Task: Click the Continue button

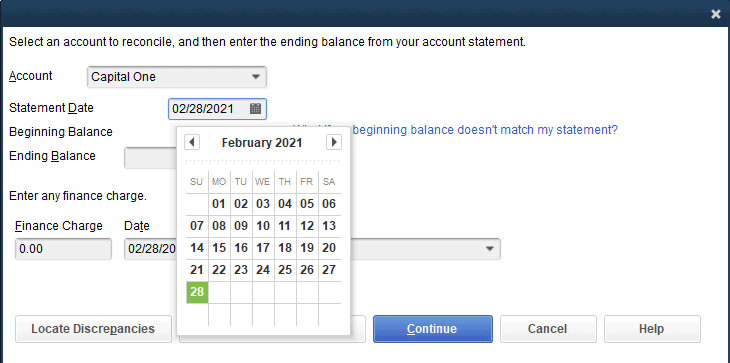Action: [x=433, y=329]
